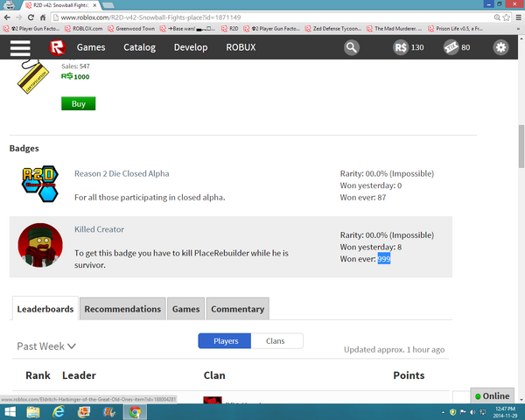525x420 pixels.
Task: Select the R2D v42 browser tab
Action: point(60,5)
